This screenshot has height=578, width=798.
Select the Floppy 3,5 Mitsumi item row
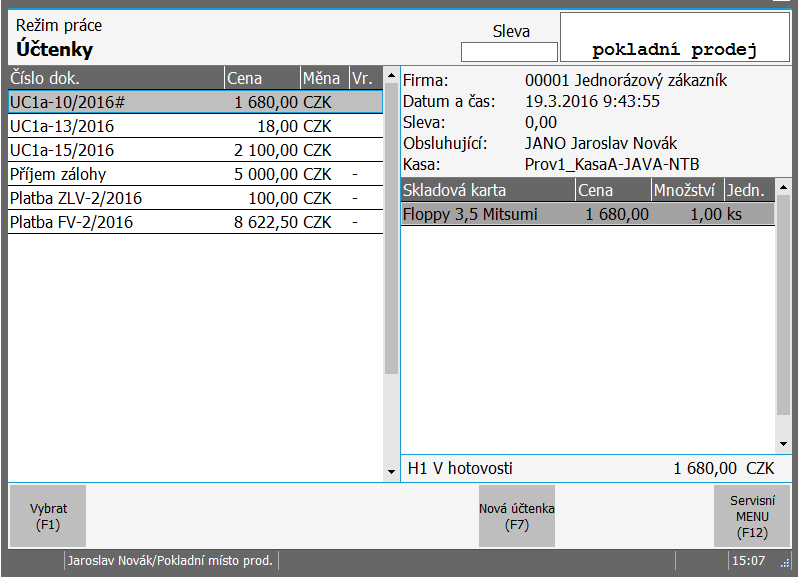pos(588,214)
